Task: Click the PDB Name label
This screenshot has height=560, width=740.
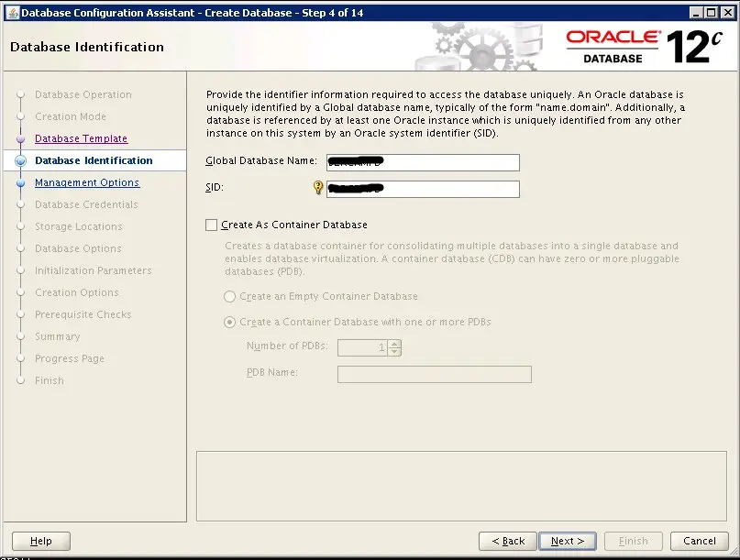Action: (x=271, y=373)
